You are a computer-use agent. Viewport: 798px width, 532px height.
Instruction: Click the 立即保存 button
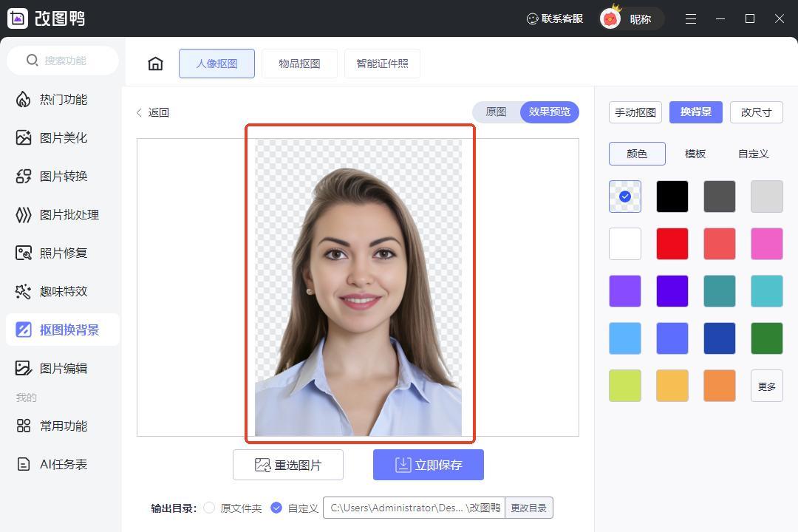429,465
